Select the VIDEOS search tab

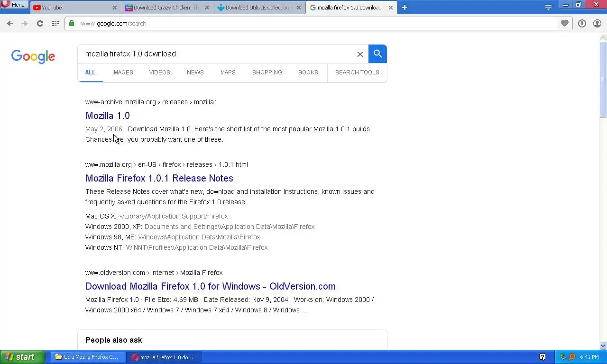[160, 73]
